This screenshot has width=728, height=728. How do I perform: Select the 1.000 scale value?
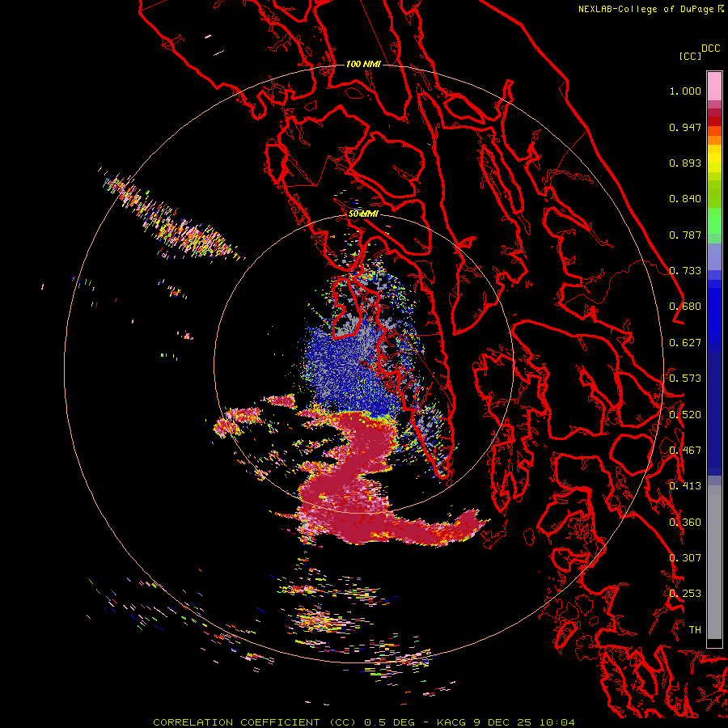pyautogui.click(x=685, y=91)
